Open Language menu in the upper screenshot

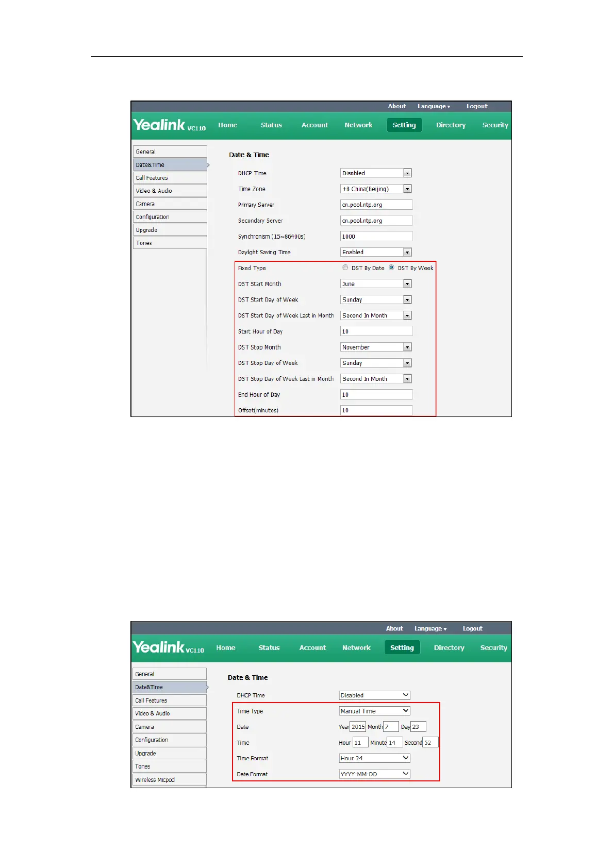[x=434, y=106]
